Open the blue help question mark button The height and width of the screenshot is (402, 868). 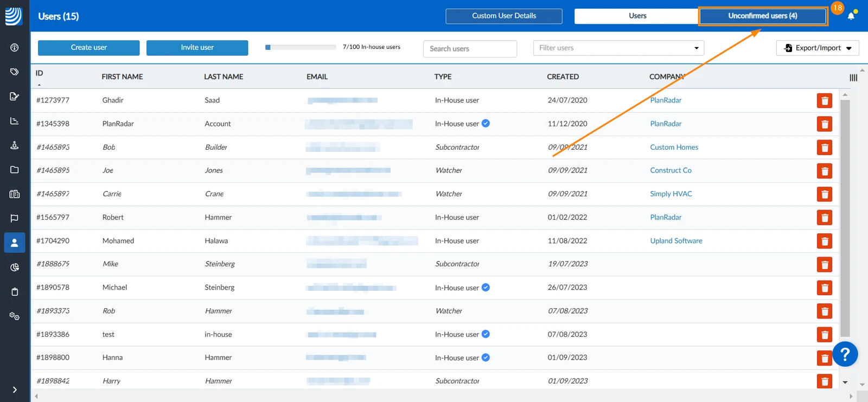[x=845, y=354]
